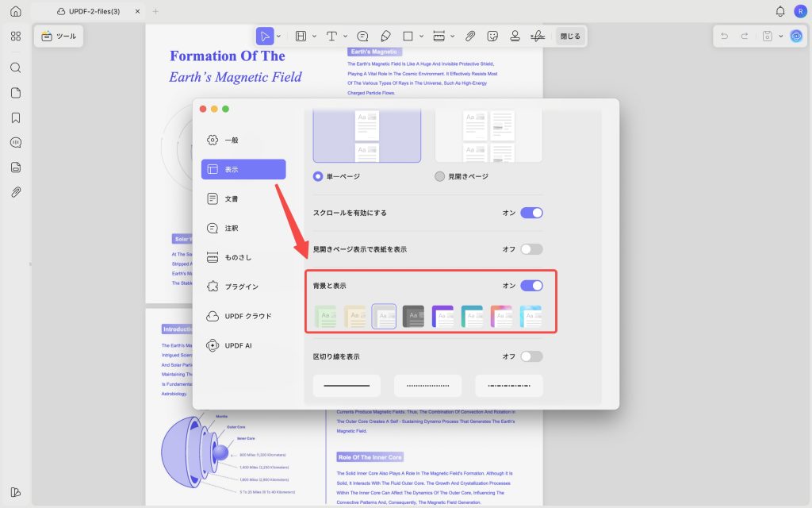Viewport: 812px width, 508px height.
Task: Select the purple background theme swatch
Action: pyautogui.click(x=442, y=316)
